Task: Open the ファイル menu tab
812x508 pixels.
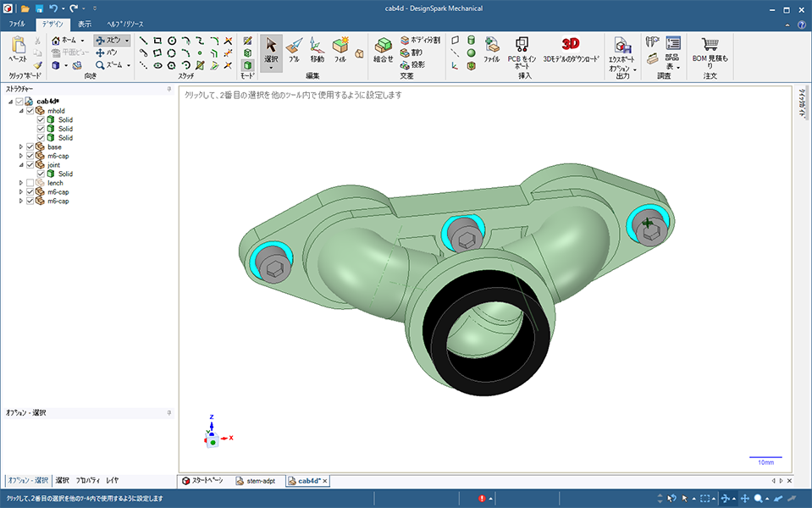Action: [x=17, y=25]
